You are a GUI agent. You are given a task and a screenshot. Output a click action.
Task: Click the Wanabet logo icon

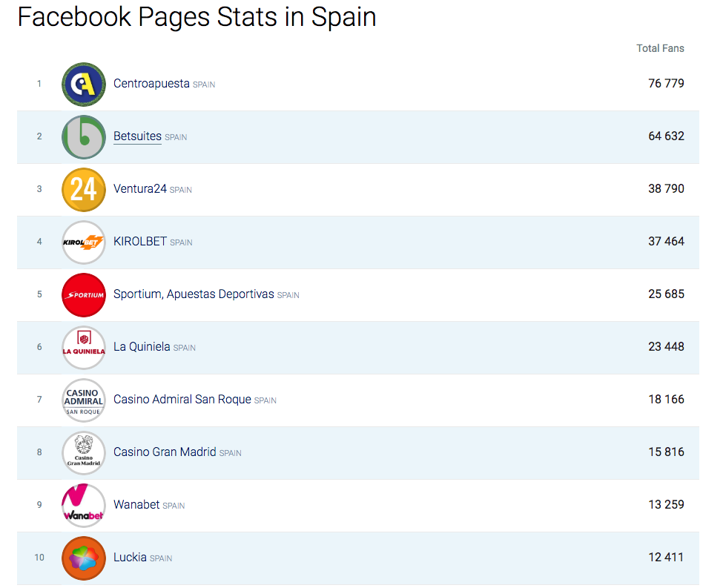tap(84, 506)
